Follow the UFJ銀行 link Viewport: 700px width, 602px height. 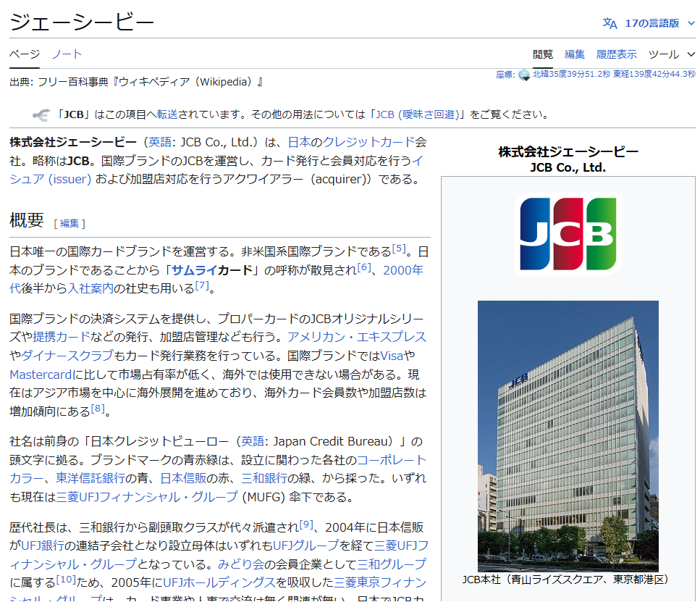(x=43, y=545)
